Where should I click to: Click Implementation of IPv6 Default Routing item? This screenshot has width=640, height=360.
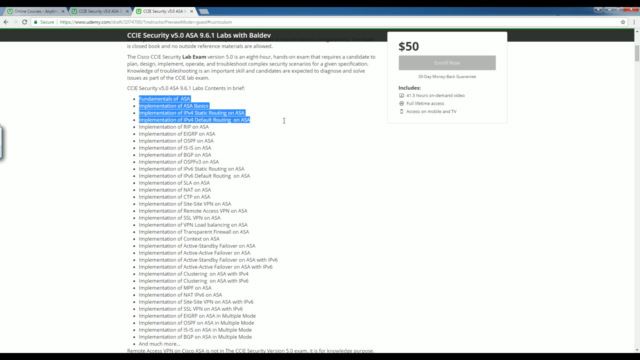coord(194,176)
